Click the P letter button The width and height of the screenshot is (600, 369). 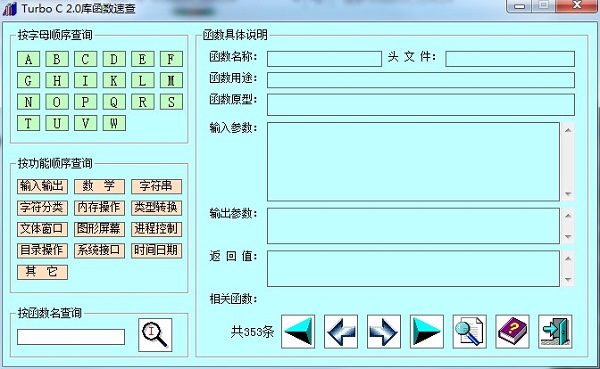[x=85, y=102]
